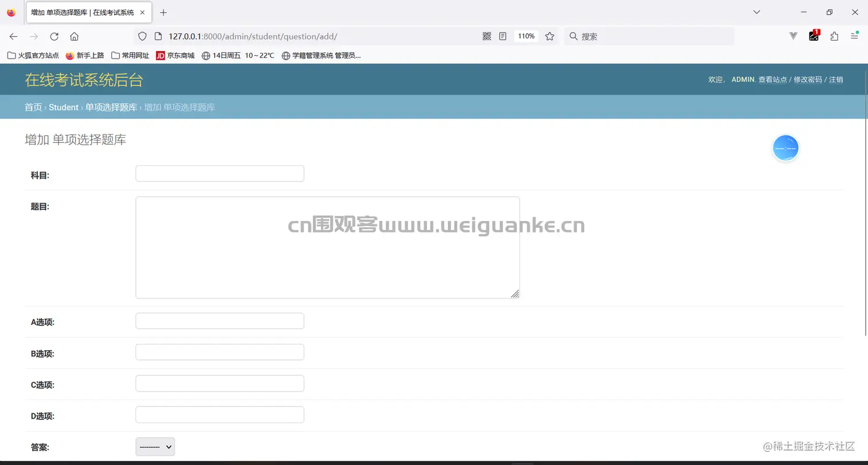
Task: Focus the 题目 text area
Action: (328, 247)
